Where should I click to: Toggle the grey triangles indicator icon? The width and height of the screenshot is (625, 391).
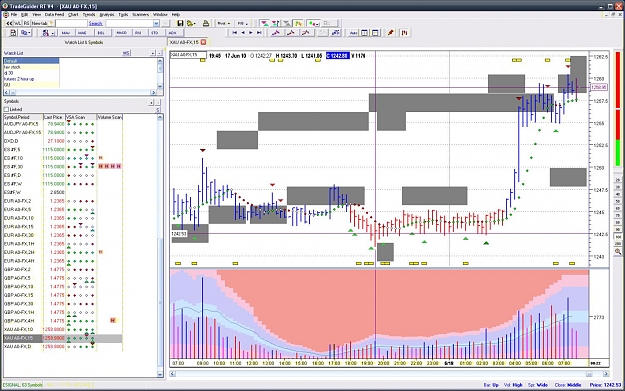[x=287, y=24]
